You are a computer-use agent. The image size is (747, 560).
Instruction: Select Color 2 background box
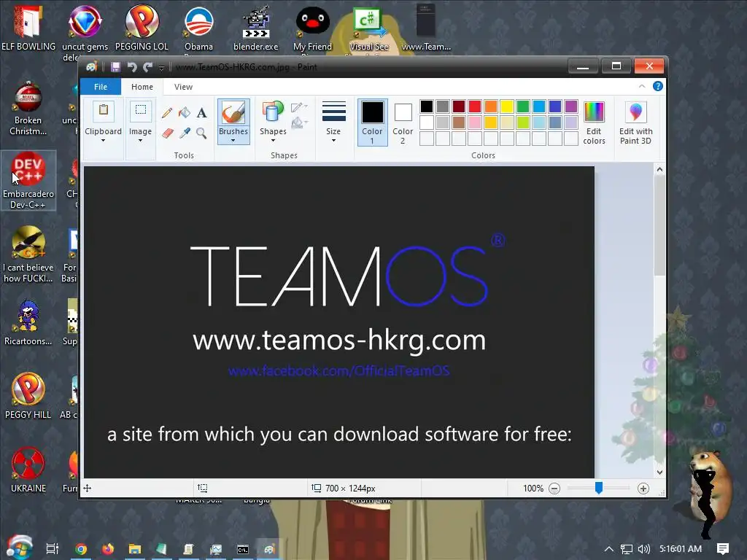[x=403, y=122]
